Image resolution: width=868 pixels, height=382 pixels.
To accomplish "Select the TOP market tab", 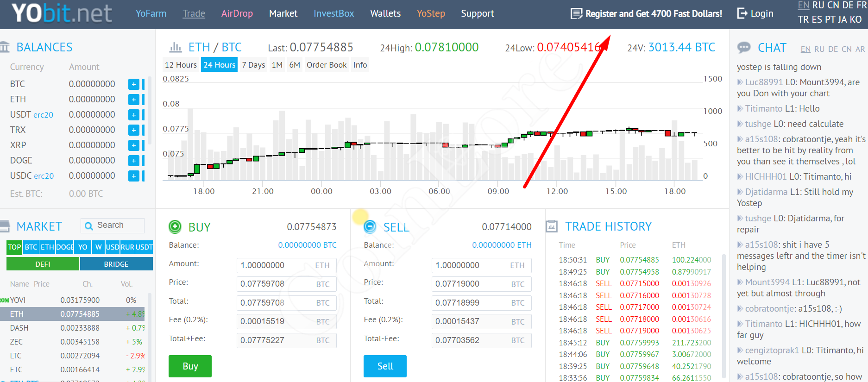I will point(14,247).
